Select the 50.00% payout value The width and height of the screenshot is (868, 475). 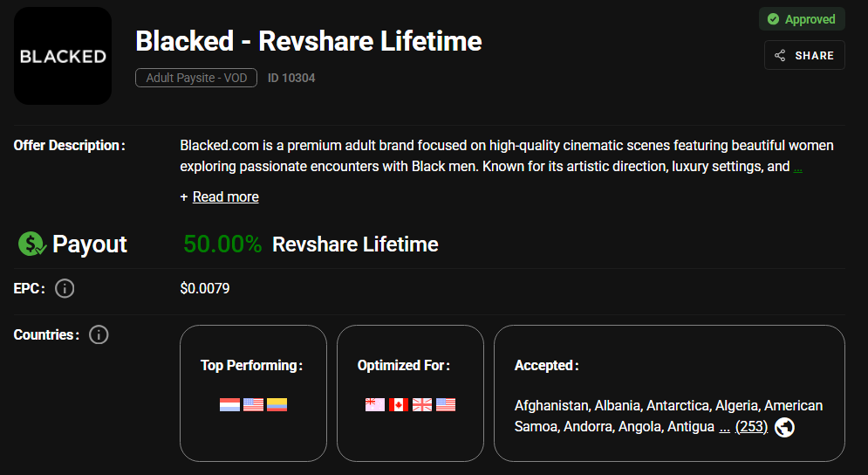point(222,244)
